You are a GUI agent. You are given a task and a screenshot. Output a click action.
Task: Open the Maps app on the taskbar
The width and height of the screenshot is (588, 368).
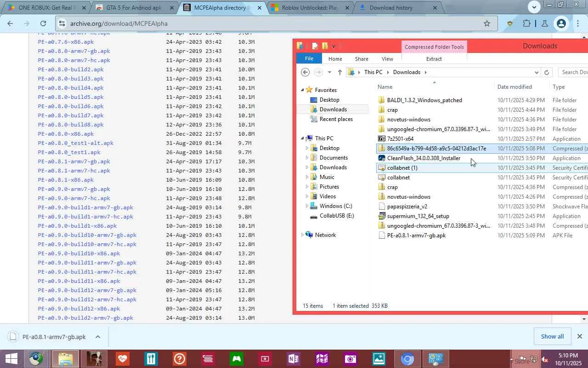point(322,359)
